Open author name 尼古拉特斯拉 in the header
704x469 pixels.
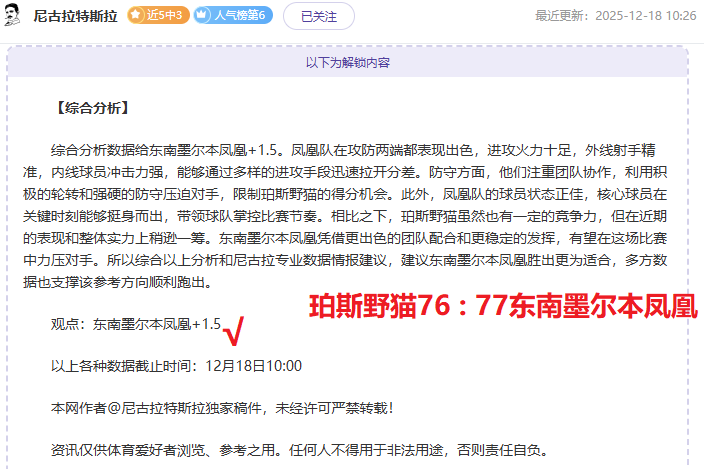[76, 16]
